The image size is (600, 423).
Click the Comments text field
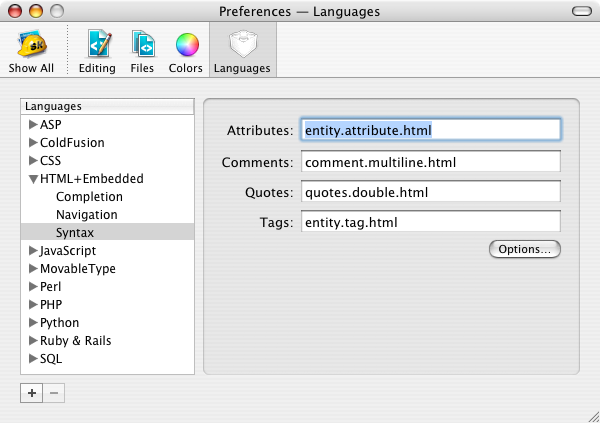click(430, 161)
